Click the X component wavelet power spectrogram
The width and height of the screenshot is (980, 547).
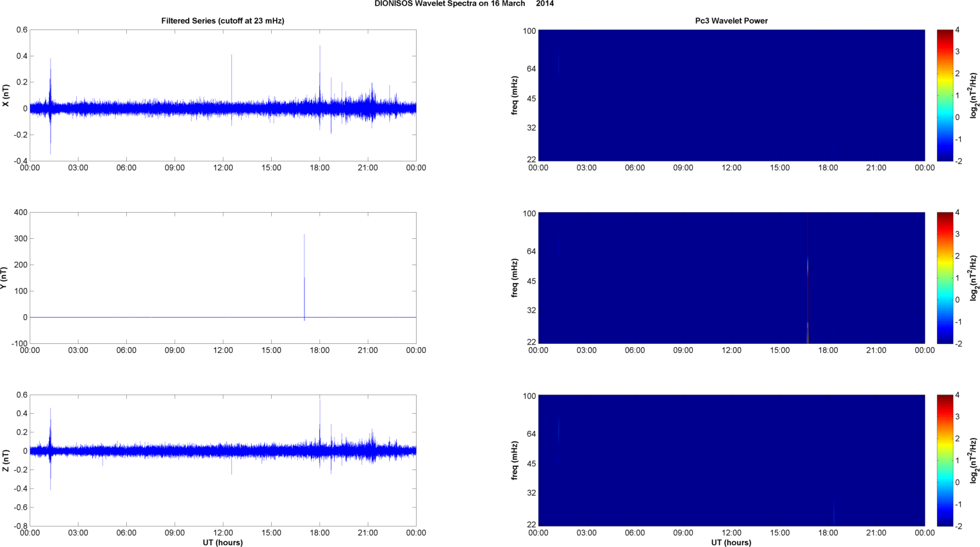pos(731,95)
